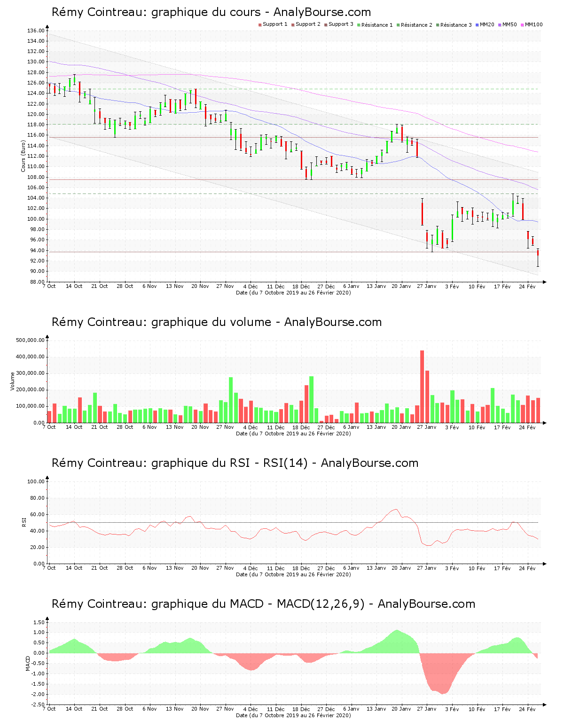This screenshot has height=728, width=564.
Task: Click the 'RSI' y-axis label
Action: pyautogui.click(x=23, y=522)
